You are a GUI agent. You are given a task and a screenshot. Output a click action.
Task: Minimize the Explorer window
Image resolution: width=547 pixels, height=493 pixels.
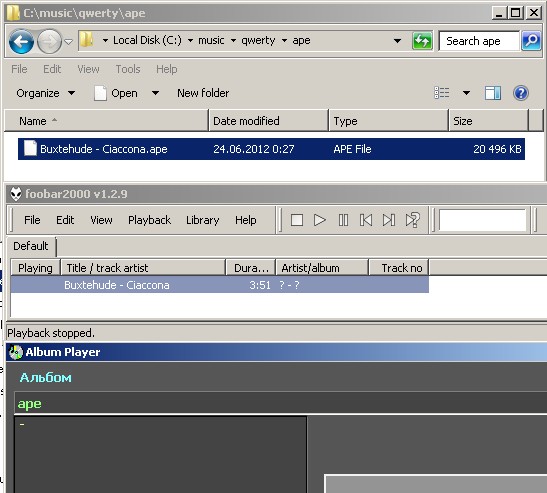(x=499, y=13)
